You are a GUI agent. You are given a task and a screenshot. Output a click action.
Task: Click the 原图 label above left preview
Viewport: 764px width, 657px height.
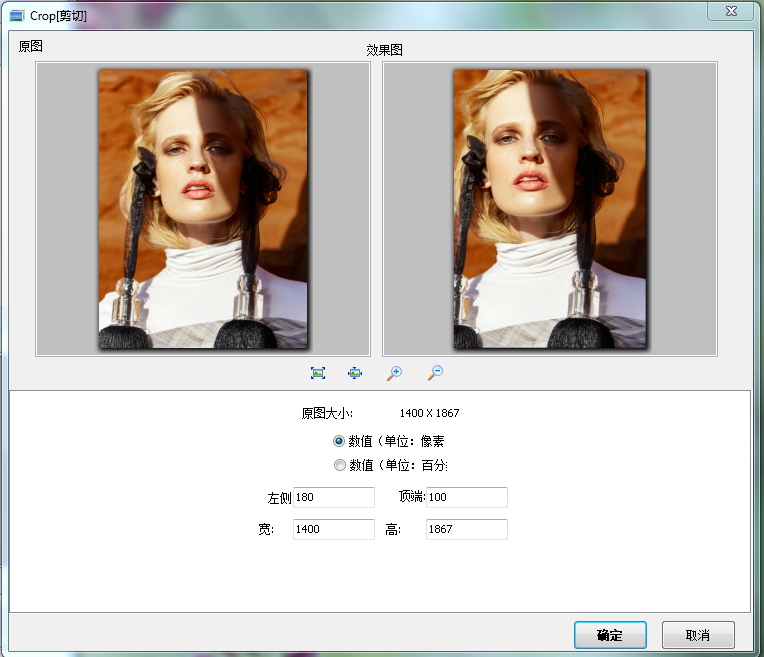pos(30,46)
